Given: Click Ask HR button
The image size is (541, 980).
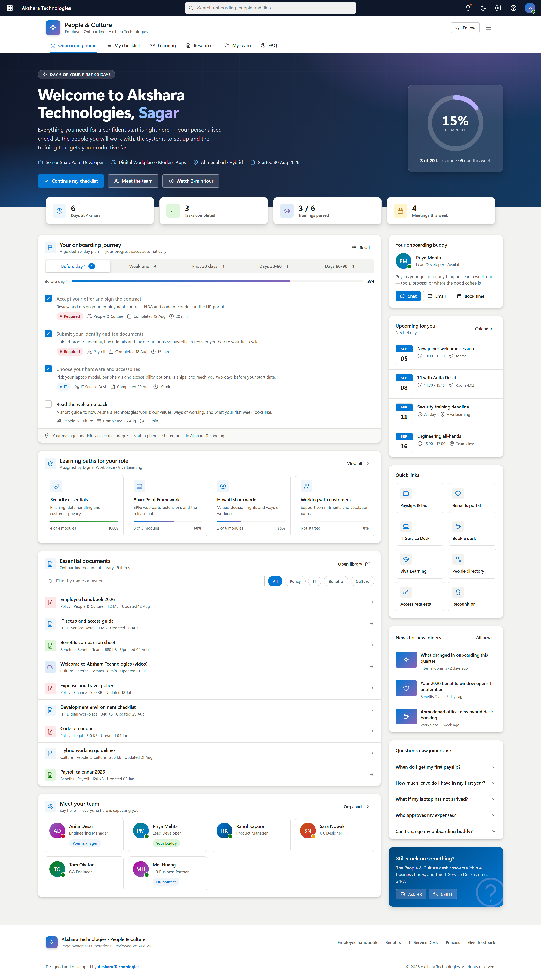Looking at the screenshot, I should coord(411,894).
